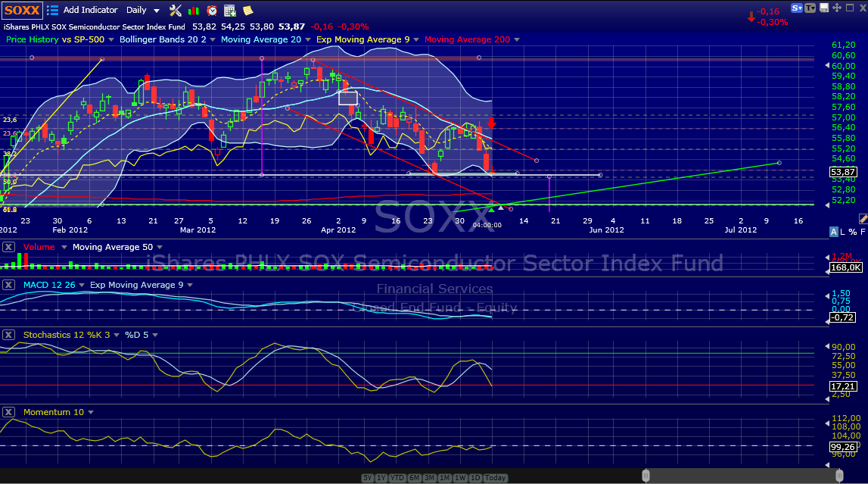Click the Stochastics 12 %K 3 label
The width and height of the screenshot is (868, 484).
(x=67, y=335)
